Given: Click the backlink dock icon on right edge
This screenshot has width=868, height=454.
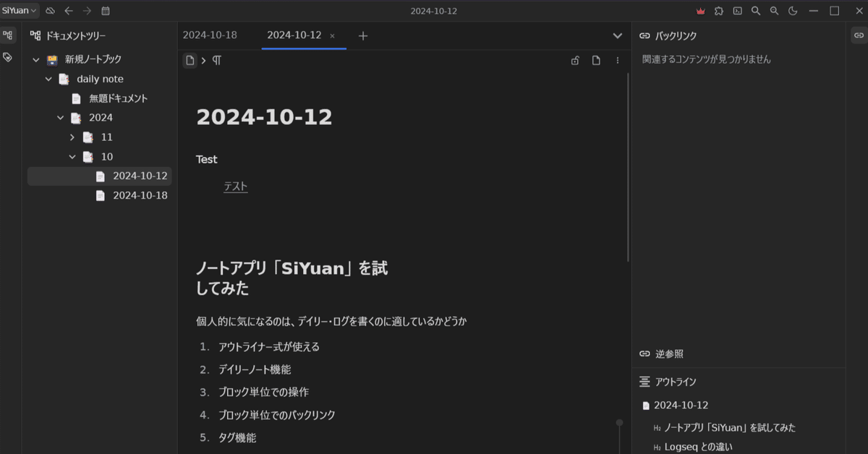Looking at the screenshot, I should (x=859, y=35).
